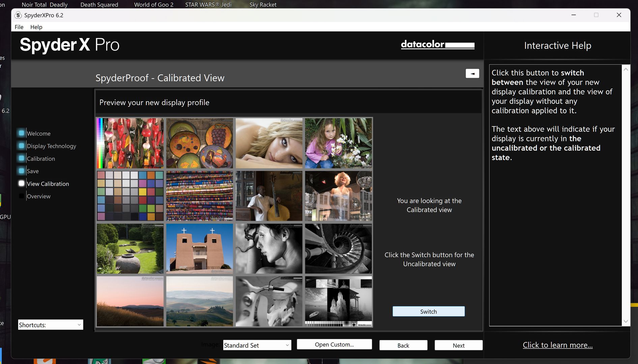Open Death Squared desktop shortcut
638x364 pixels.
tap(99, 5)
